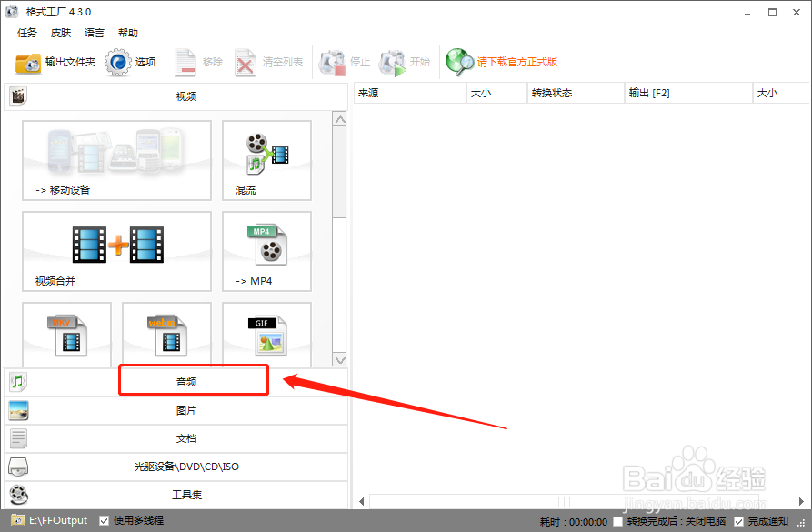Open the 帮助 help menu
Image resolution: width=812 pixels, height=532 pixels.
coord(127,33)
